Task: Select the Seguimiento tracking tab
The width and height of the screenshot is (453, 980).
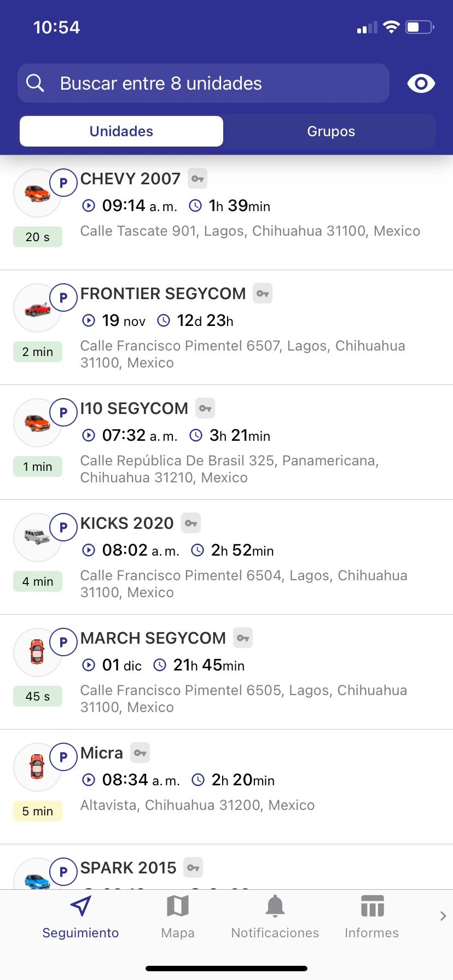Action: [x=80, y=917]
